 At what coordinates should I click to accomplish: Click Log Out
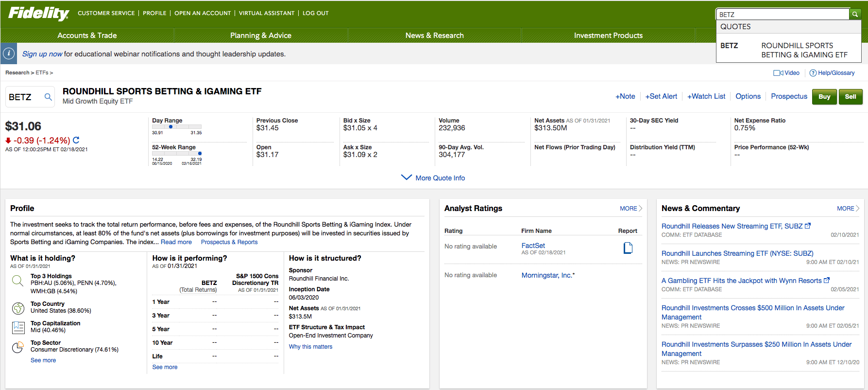click(316, 13)
